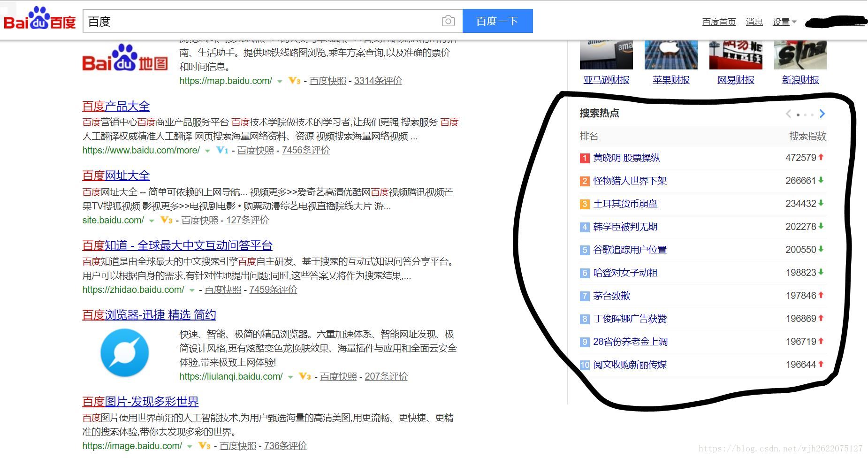Screen dimensions: 868x458
Task: Click the 搜索指数 column header
Action: (807, 137)
